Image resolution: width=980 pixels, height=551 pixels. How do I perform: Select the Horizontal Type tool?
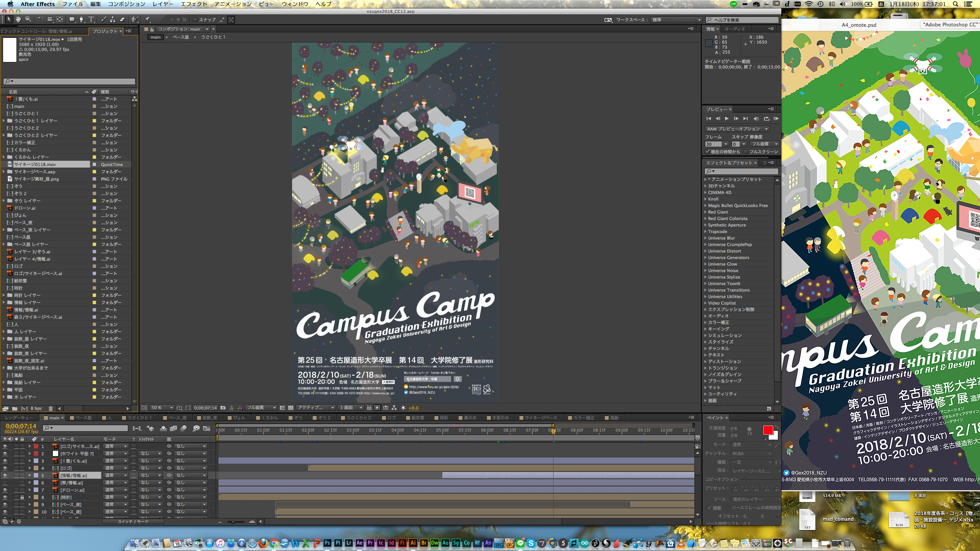(91, 20)
